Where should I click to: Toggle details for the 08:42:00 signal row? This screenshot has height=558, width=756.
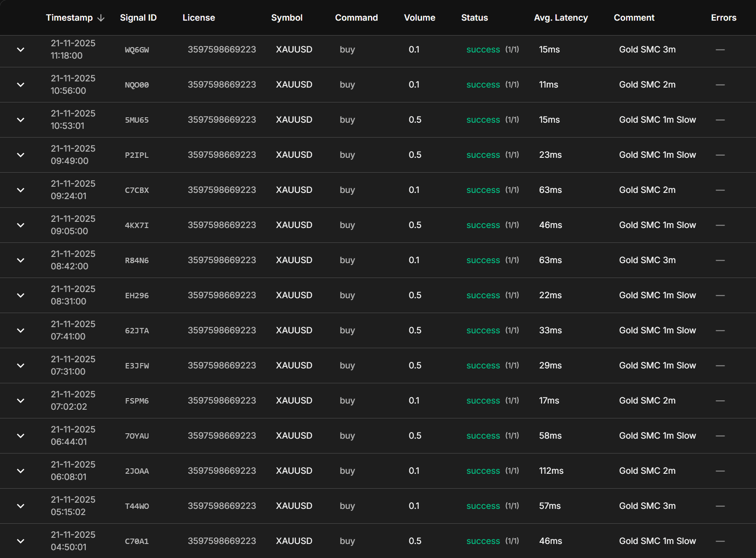[x=21, y=260]
